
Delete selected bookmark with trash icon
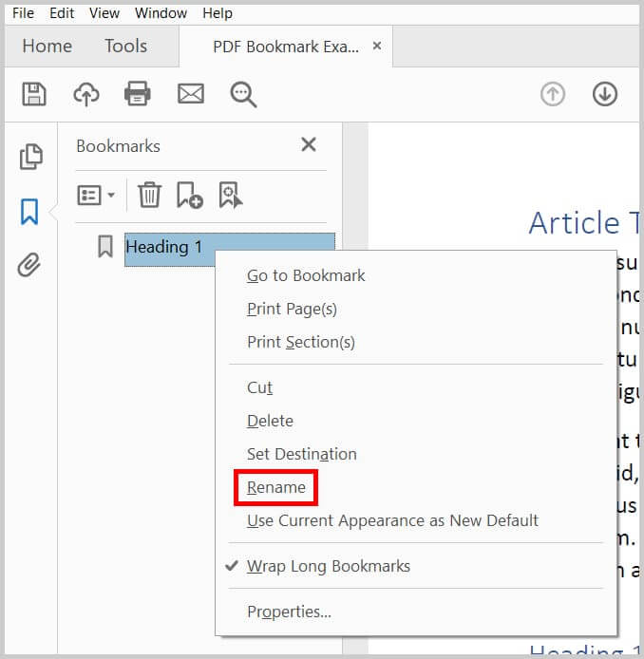tap(149, 195)
